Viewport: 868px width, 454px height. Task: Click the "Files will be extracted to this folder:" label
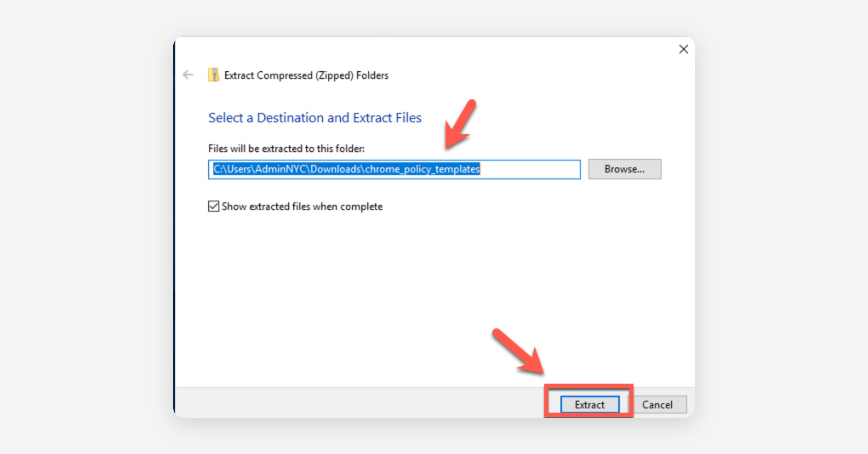(286, 149)
